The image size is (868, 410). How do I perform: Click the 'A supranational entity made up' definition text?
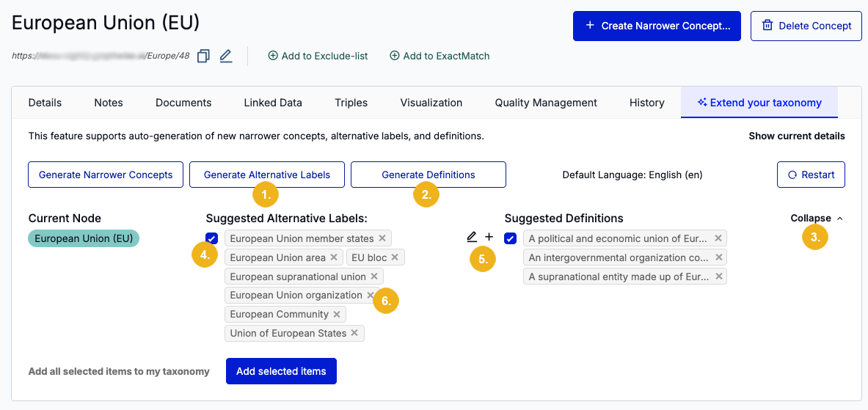point(619,276)
